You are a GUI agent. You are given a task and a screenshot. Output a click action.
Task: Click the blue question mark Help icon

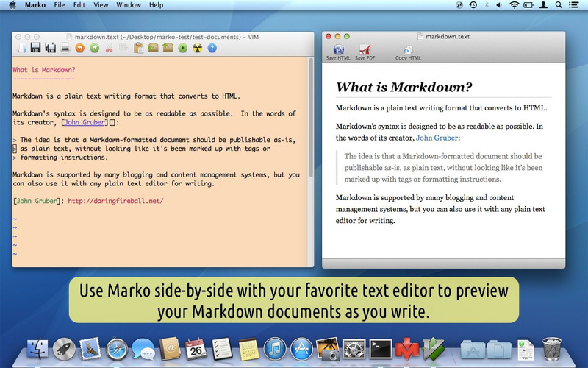(212, 48)
